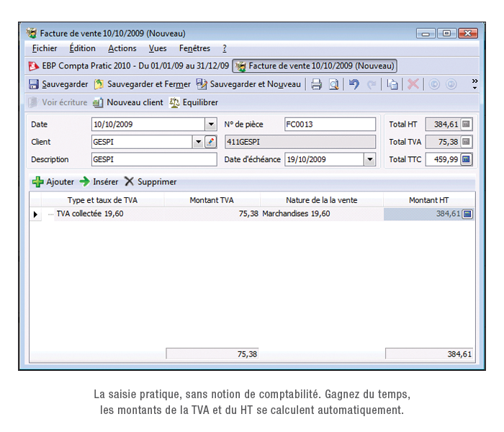
Task: Open the Fichier menu
Action: point(45,49)
